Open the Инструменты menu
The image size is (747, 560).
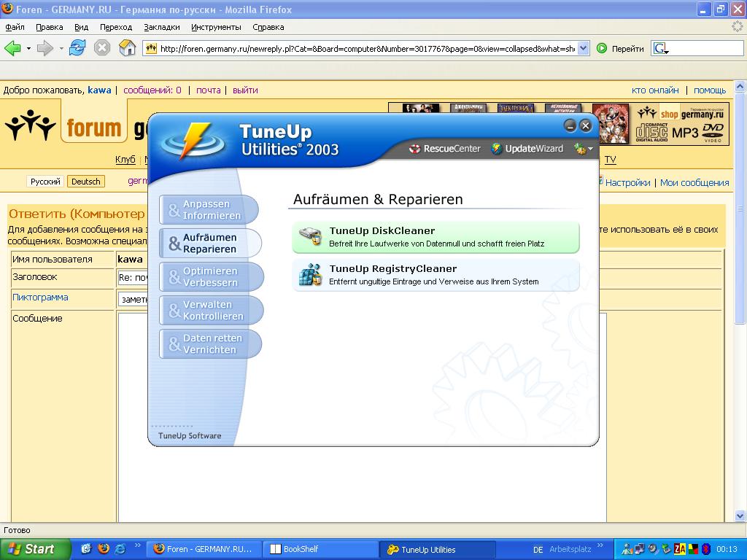[216, 27]
